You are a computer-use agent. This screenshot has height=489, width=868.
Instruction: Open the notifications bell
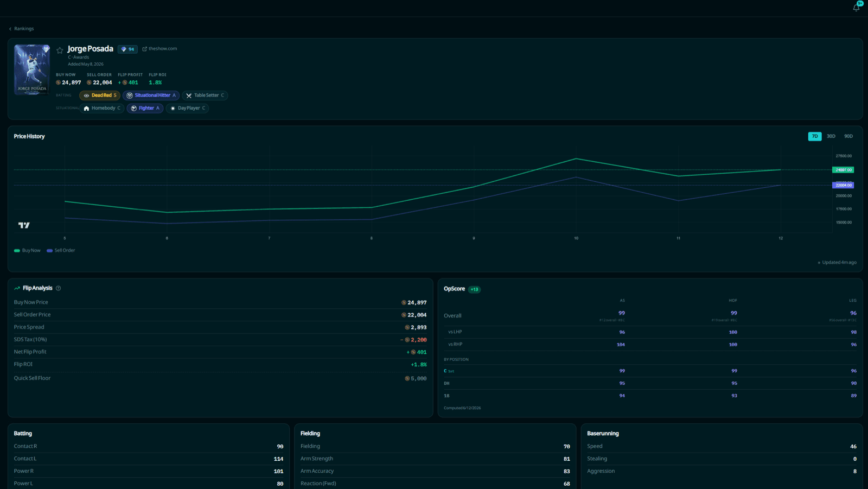point(856,8)
